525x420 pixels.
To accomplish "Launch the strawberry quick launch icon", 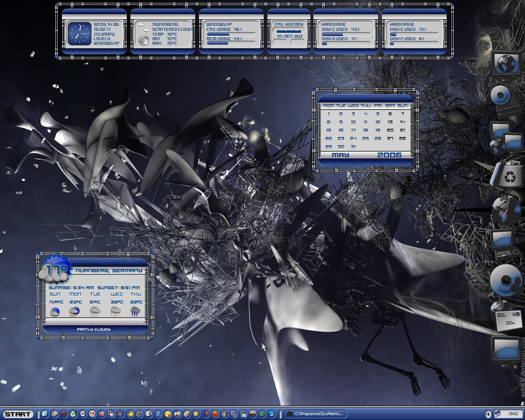I will tap(215, 414).
